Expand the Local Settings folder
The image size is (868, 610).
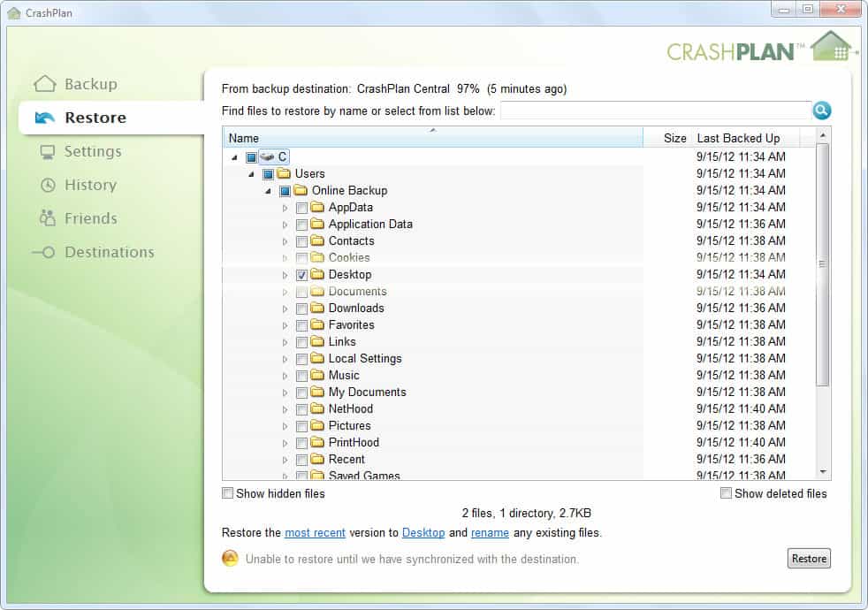tap(286, 359)
